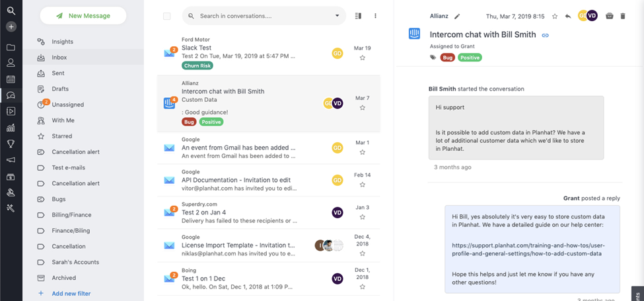Delete the conversation with trash icon
The image size is (644, 301).
point(623,16)
